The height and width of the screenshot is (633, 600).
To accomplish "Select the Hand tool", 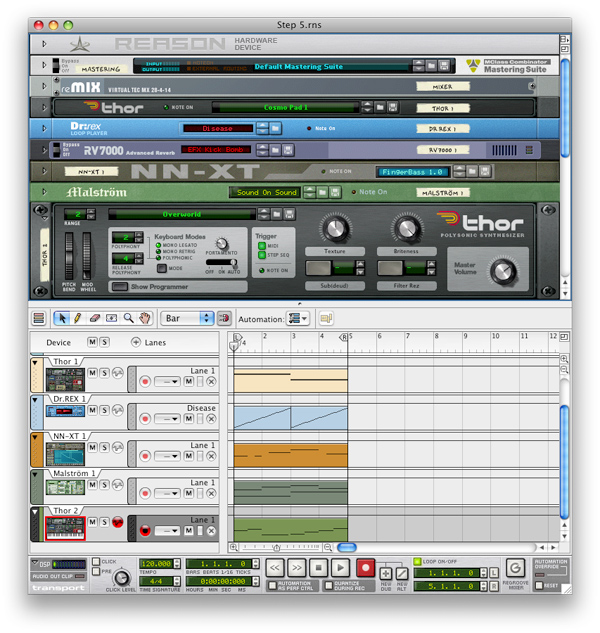I will pyautogui.click(x=145, y=319).
